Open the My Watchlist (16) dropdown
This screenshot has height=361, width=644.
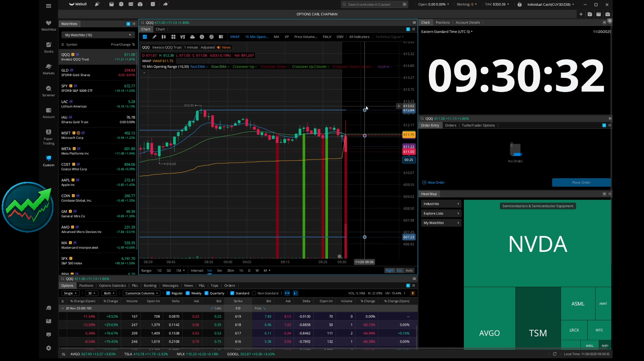click(x=98, y=35)
